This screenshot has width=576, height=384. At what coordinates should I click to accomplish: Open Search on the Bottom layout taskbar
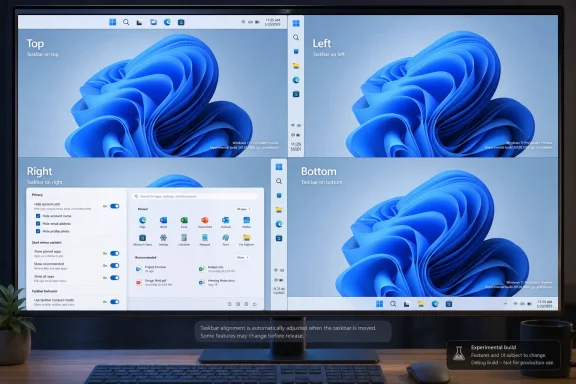pos(393,304)
